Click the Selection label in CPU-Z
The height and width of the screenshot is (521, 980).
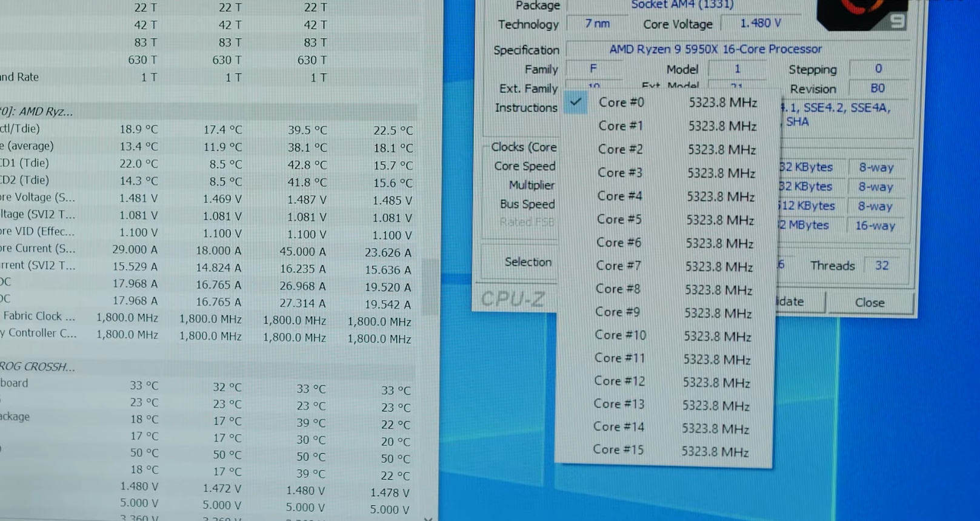pyautogui.click(x=528, y=262)
